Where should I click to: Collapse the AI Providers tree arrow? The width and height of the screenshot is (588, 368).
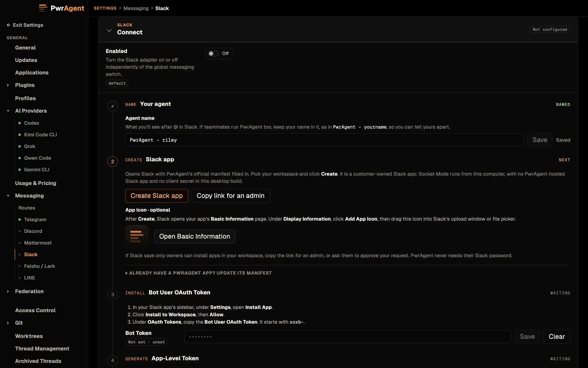(8, 111)
